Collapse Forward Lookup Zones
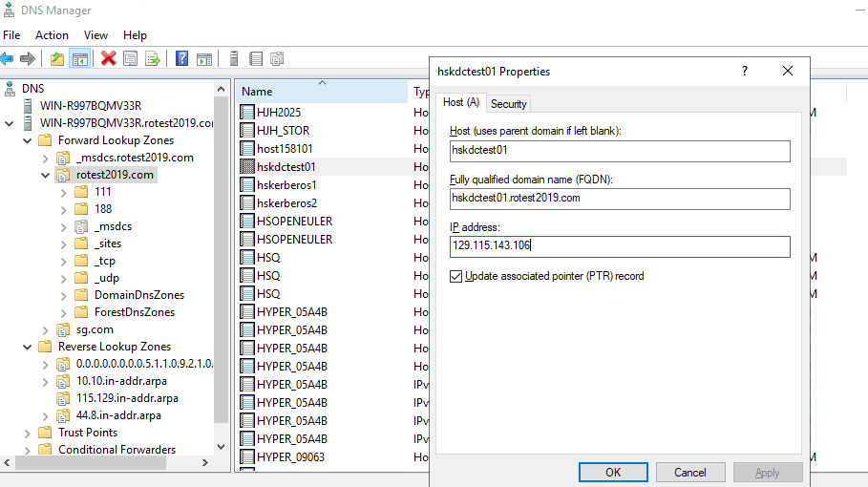 pos(27,140)
